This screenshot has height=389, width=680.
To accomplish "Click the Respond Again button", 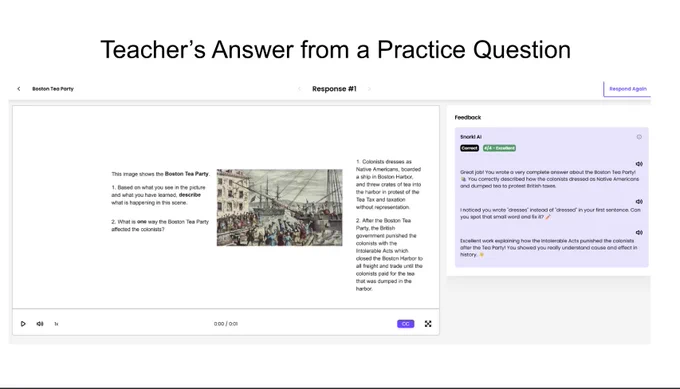I will click(628, 89).
